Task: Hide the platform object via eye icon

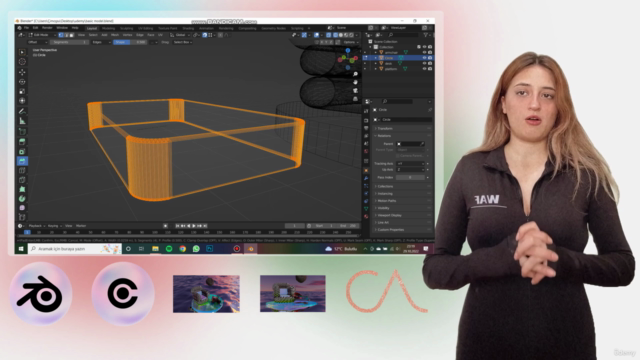Action: coord(424,69)
